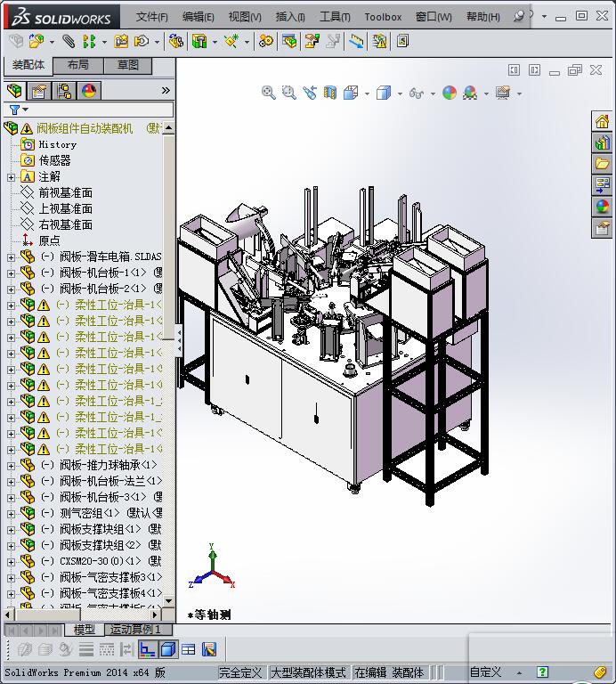Open 视图(V) menu
Screen dimensions: 616x684
tap(245, 17)
